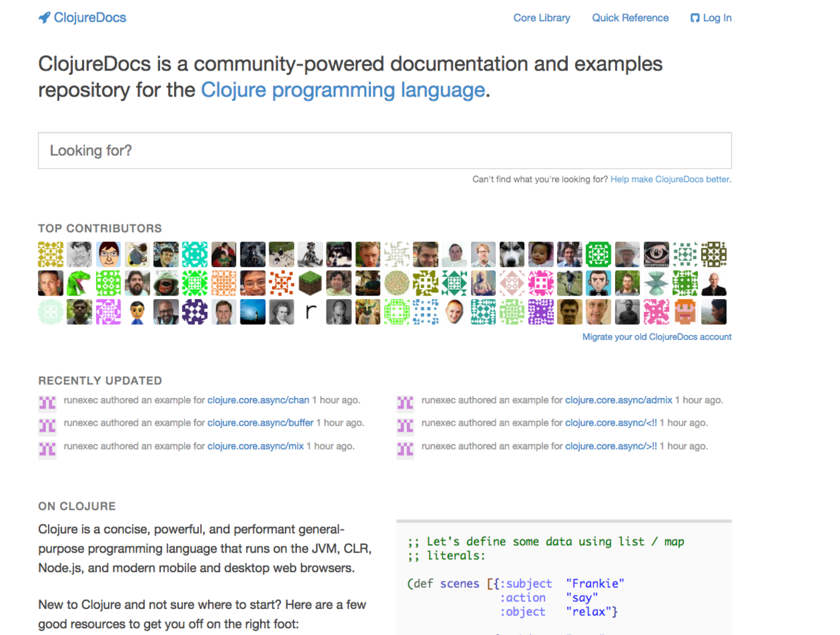Screen dimensions: 840x635
Task: Open the Yoda contributor avatar
Action: coord(367,312)
